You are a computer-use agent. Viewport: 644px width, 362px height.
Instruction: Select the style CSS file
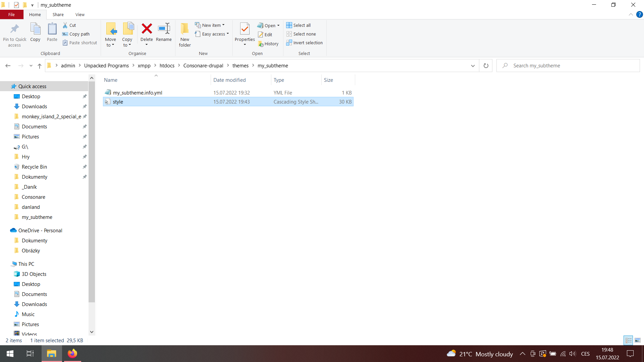(x=228, y=102)
